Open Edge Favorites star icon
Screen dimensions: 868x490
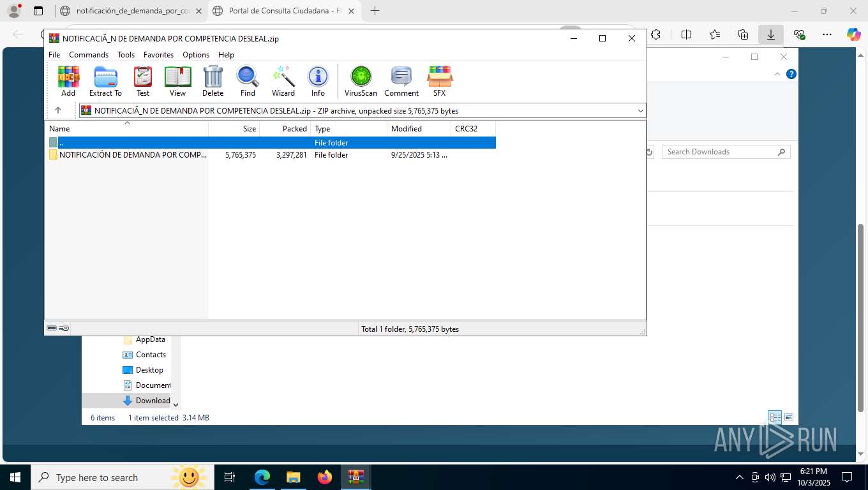(714, 34)
